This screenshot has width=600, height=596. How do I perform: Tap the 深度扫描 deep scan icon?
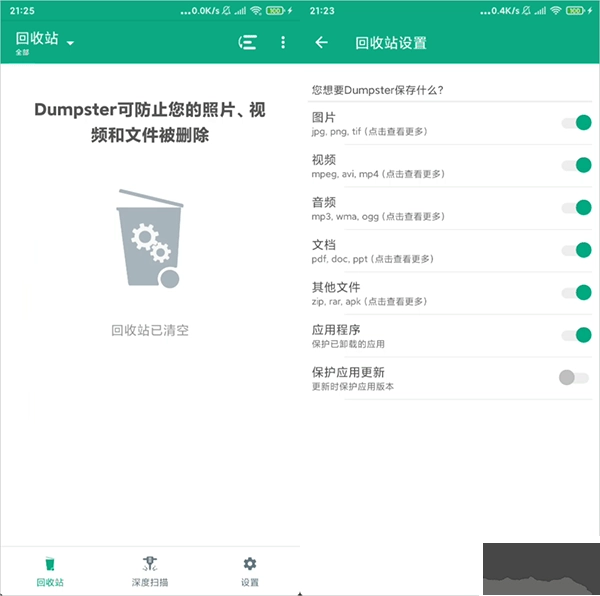pyautogui.click(x=150, y=564)
